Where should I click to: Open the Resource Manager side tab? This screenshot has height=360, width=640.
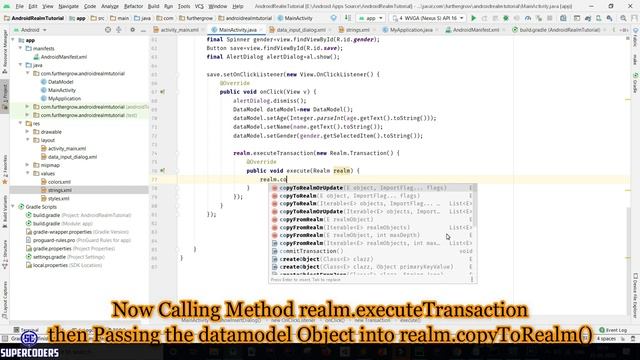[5, 51]
